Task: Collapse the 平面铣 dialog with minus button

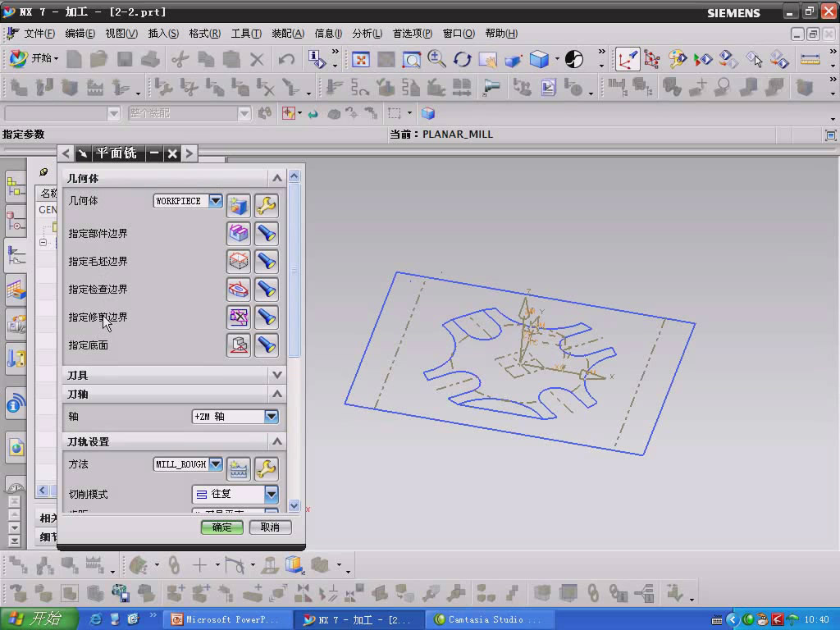Action: (x=154, y=153)
